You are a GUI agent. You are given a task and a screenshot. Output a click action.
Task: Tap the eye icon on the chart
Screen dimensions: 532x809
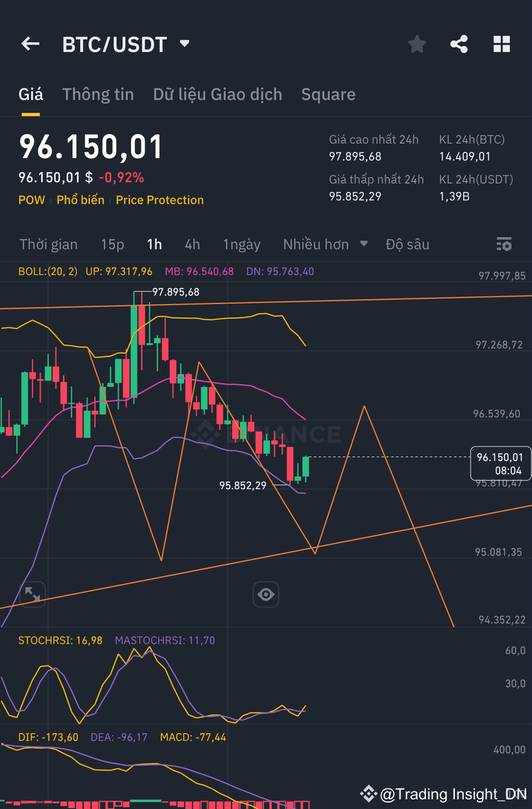tap(266, 594)
